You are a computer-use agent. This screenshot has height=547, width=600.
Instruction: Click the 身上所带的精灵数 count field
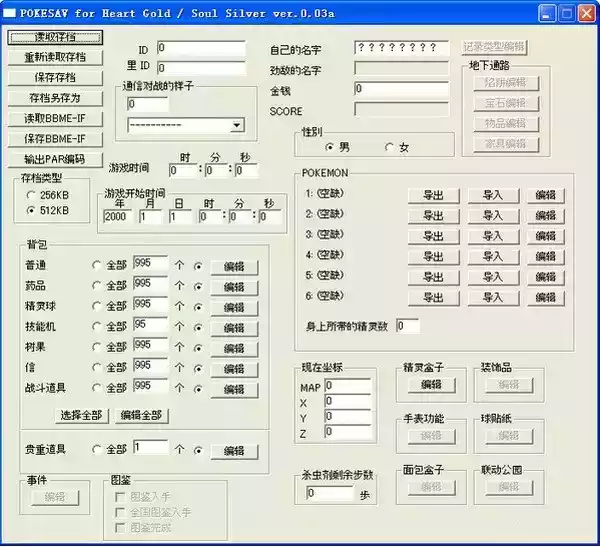[x=408, y=326]
